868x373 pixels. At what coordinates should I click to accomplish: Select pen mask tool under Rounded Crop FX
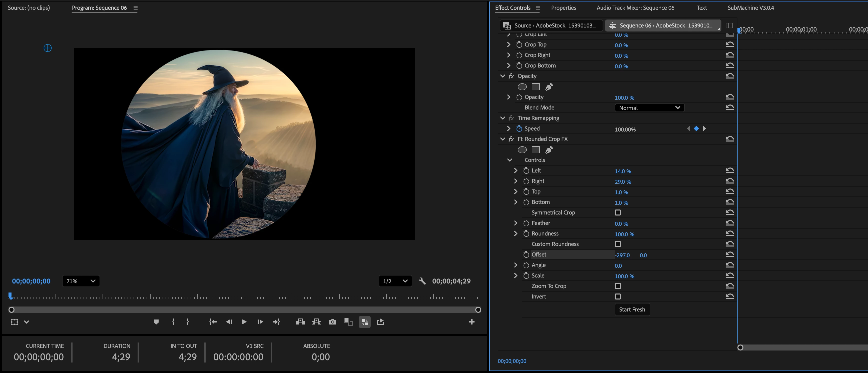tap(549, 150)
